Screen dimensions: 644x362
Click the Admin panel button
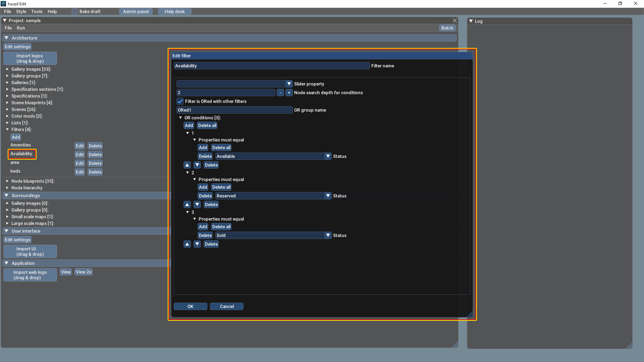coord(136,11)
